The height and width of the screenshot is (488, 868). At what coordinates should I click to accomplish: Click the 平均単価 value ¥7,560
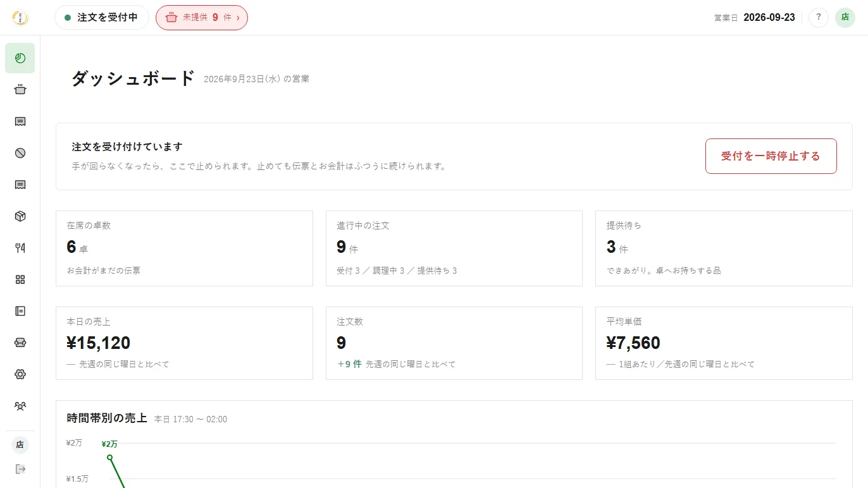tap(633, 343)
